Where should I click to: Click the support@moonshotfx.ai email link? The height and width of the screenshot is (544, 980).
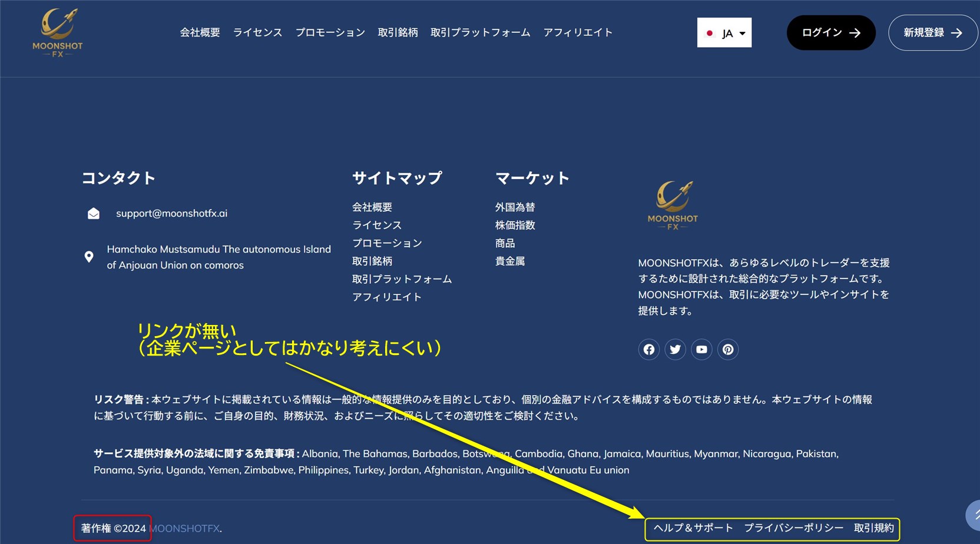pyautogui.click(x=171, y=214)
